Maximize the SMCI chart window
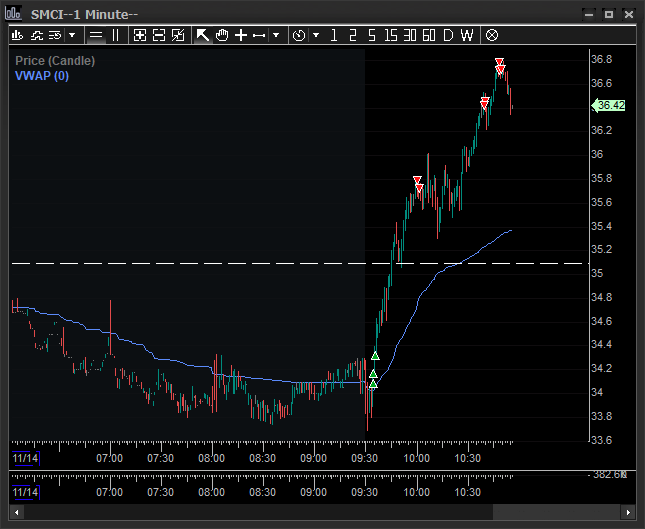Image resolution: width=645 pixels, height=529 pixels. (609, 15)
